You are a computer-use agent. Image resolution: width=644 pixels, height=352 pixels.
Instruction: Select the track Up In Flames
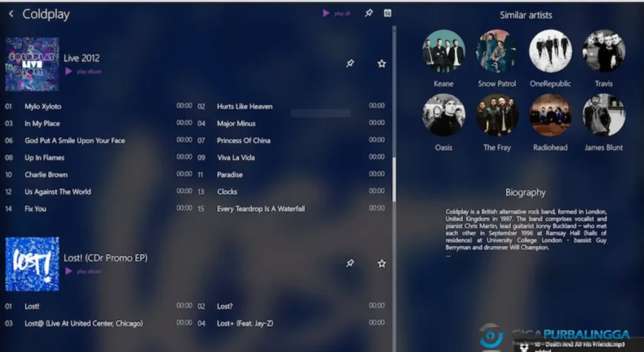45,157
